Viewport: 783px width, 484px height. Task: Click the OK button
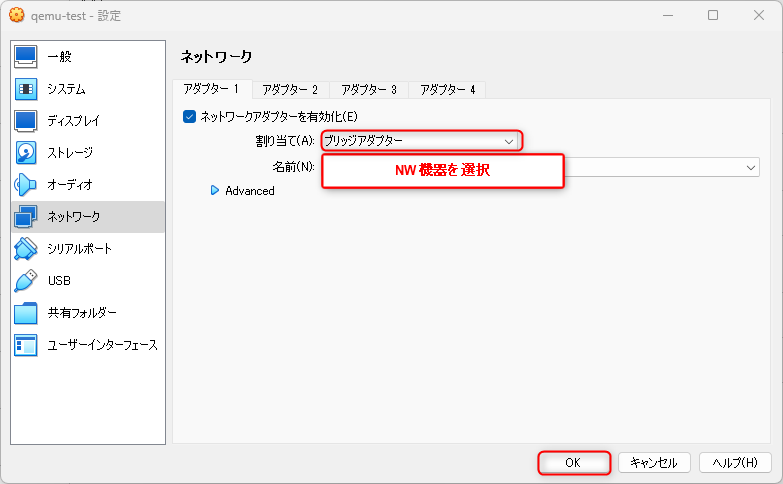(x=574, y=463)
